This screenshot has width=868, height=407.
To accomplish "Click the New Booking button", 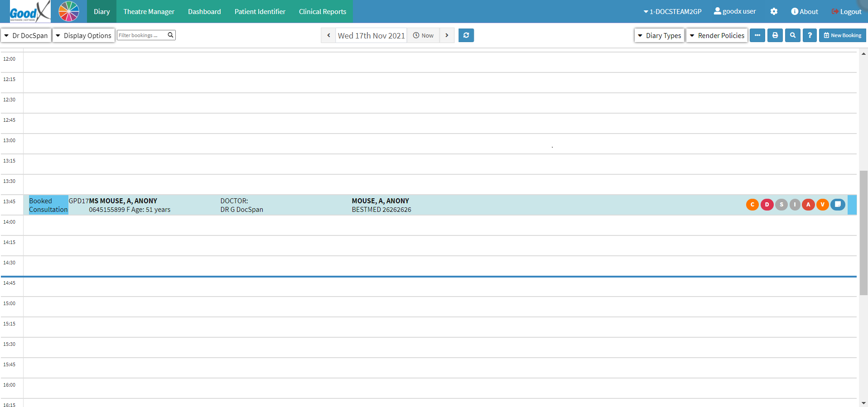I will pyautogui.click(x=842, y=35).
